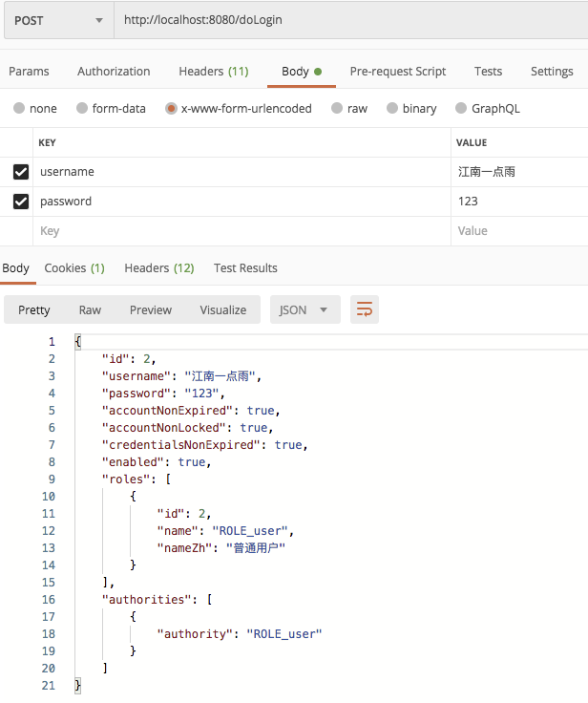Switch to the Params tab
This screenshot has height=703, width=588.
point(29,72)
